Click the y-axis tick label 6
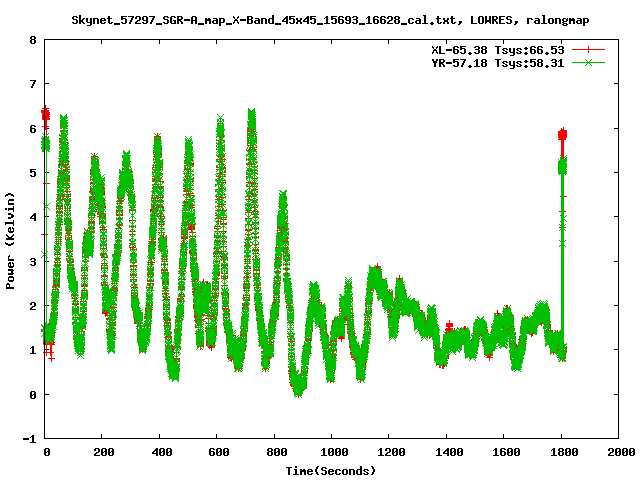The image size is (640, 480). [x=33, y=129]
